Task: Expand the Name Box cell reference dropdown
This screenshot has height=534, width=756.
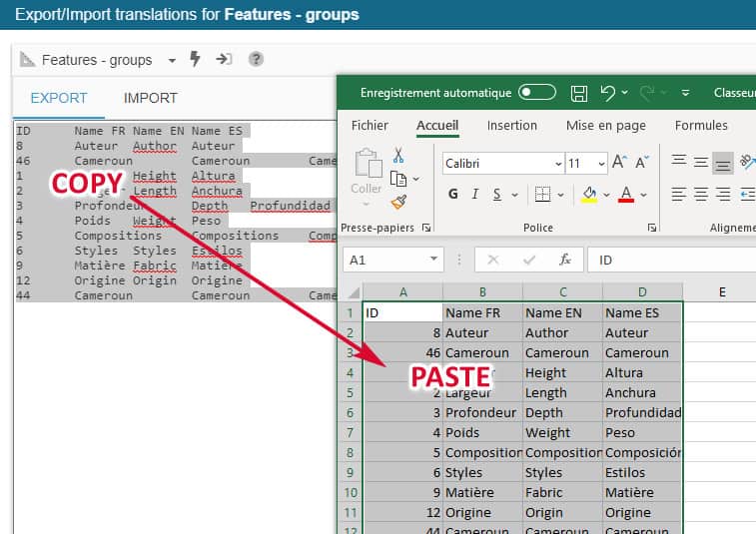Action: pyautogui.click(x=434, y=260)
